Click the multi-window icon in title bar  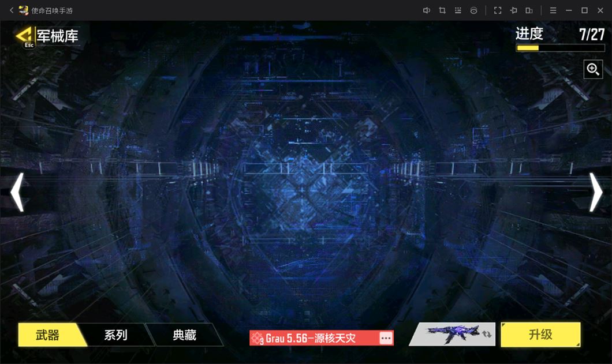(529, 10)
